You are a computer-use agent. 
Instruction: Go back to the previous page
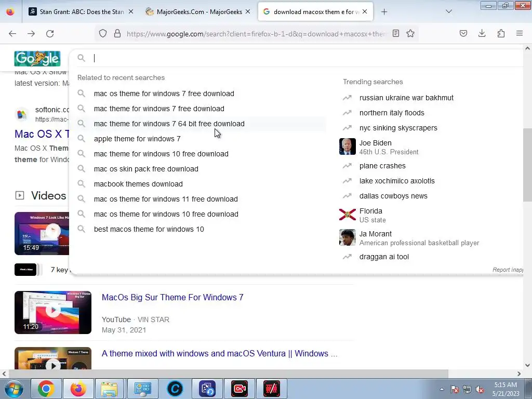point(12,34)
